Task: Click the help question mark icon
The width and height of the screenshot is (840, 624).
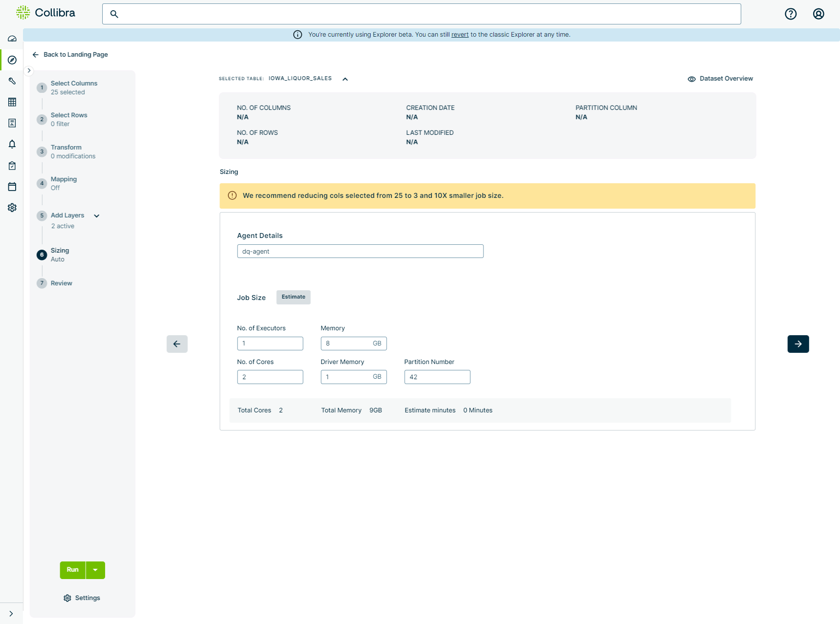Action: (790, 14)
